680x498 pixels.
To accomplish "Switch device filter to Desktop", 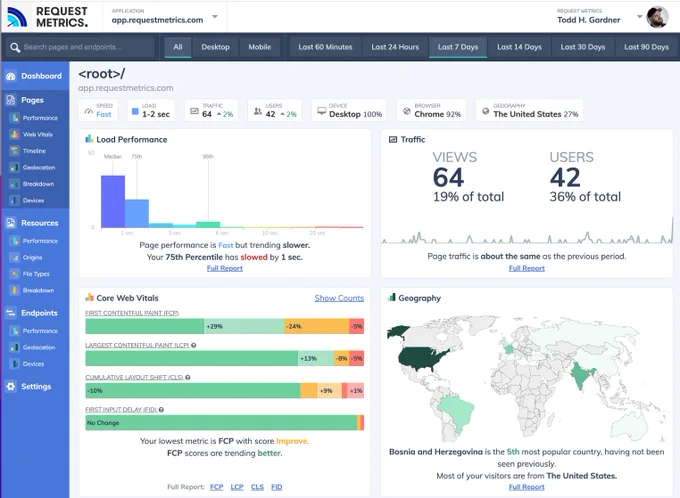I will pos(215,47).
